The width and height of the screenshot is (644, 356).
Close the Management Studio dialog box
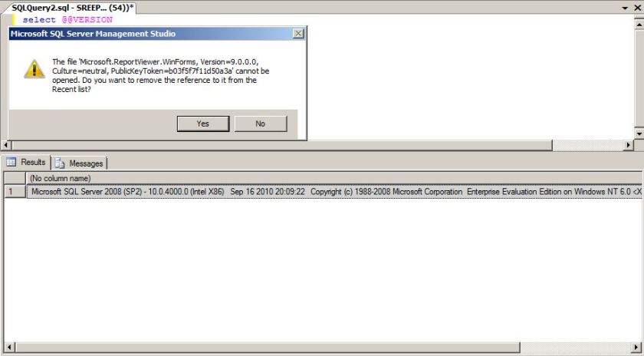click(297, 34)
